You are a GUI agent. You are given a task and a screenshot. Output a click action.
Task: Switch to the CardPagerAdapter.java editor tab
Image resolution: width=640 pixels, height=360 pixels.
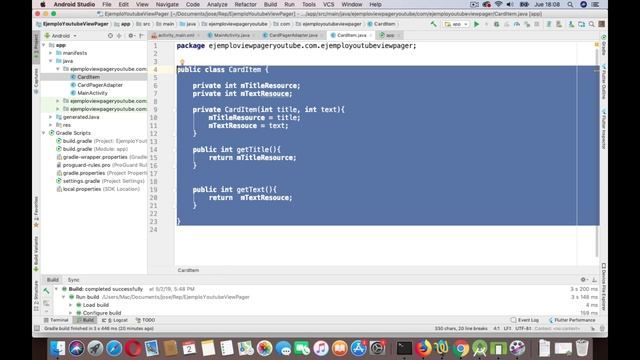[293, 36]
